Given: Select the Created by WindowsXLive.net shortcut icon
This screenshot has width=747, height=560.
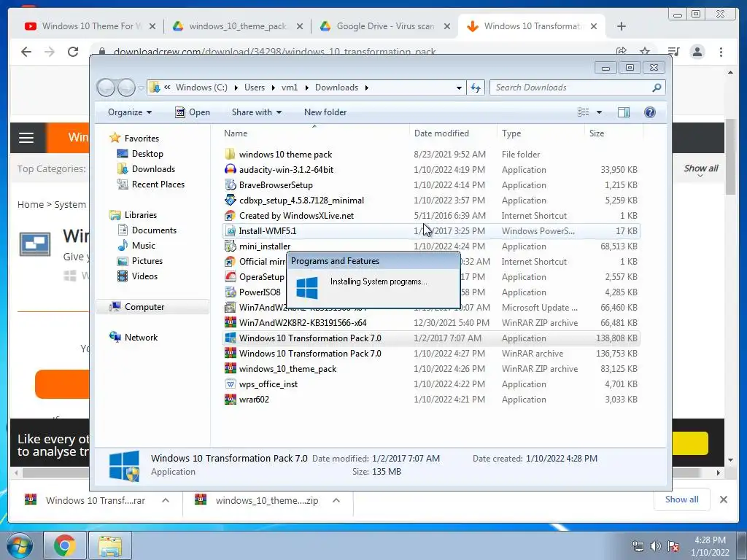Looking at the screenshot, I should coord(230,215).
